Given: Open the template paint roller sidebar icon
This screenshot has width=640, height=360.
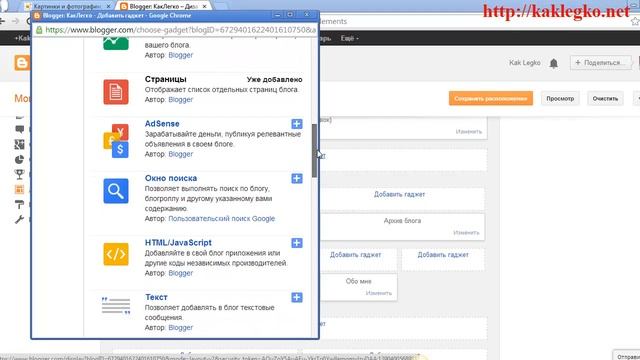Looking at the screenshot, I should coord(19,204).
